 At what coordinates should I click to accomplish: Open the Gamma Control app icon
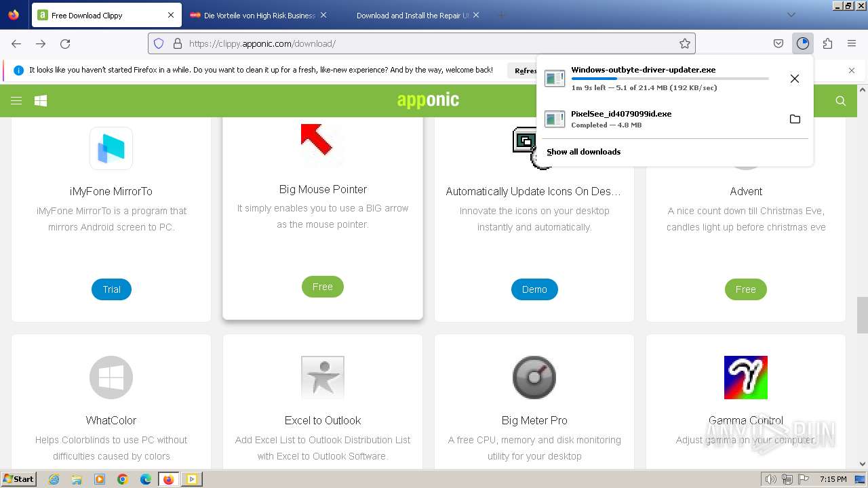(x=746, y=378)
